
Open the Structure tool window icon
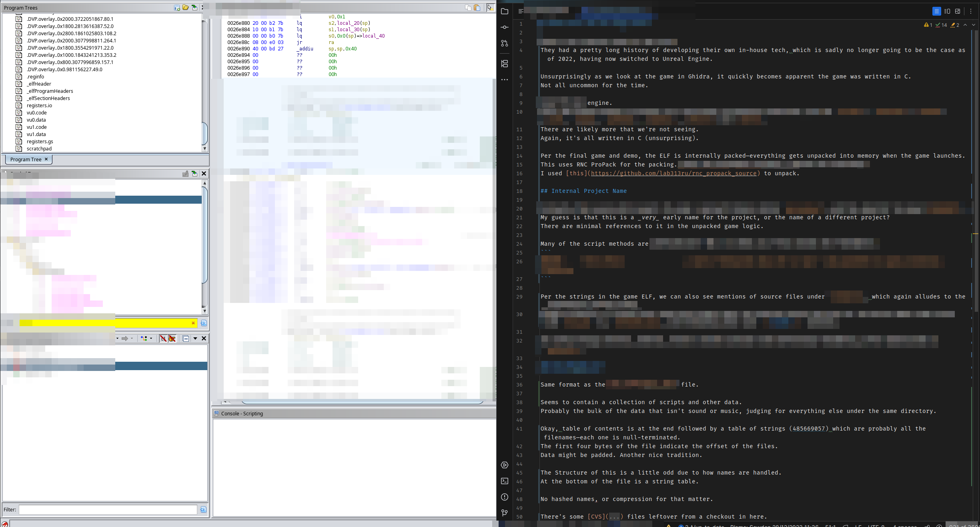tap(505, 64)
